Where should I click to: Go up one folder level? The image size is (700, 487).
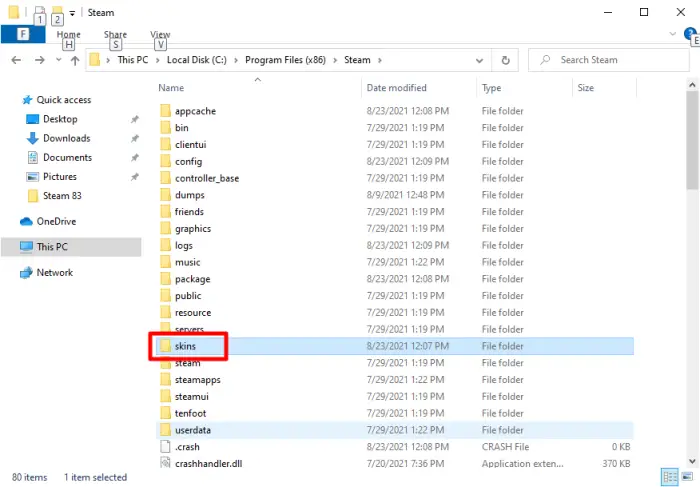[75, 60]
